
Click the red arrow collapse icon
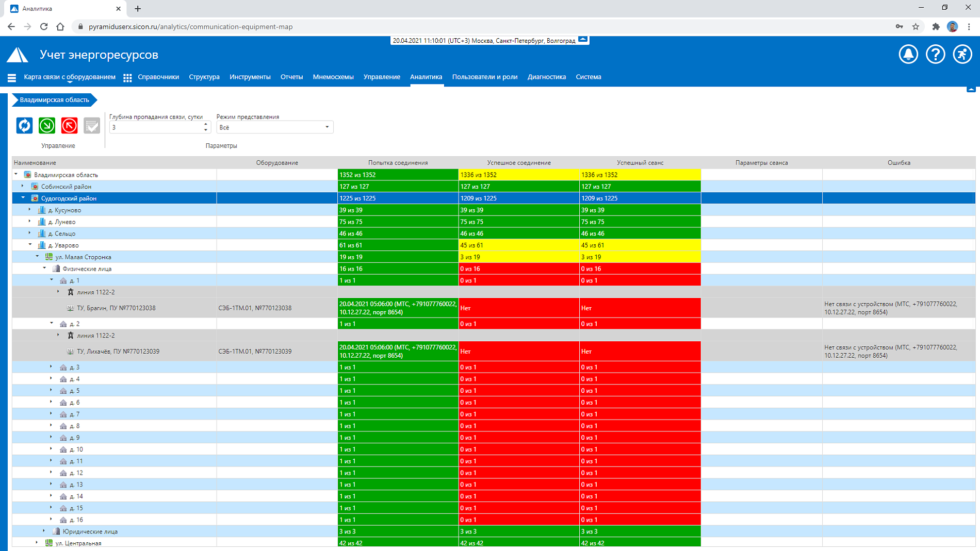[x=69, y=125]
